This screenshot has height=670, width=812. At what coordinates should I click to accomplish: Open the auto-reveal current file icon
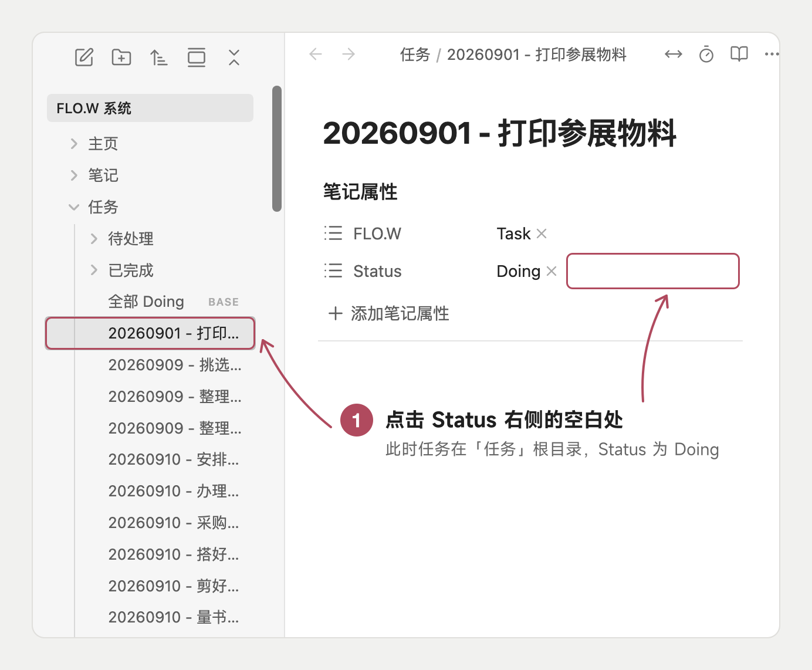tap(197, 57)
